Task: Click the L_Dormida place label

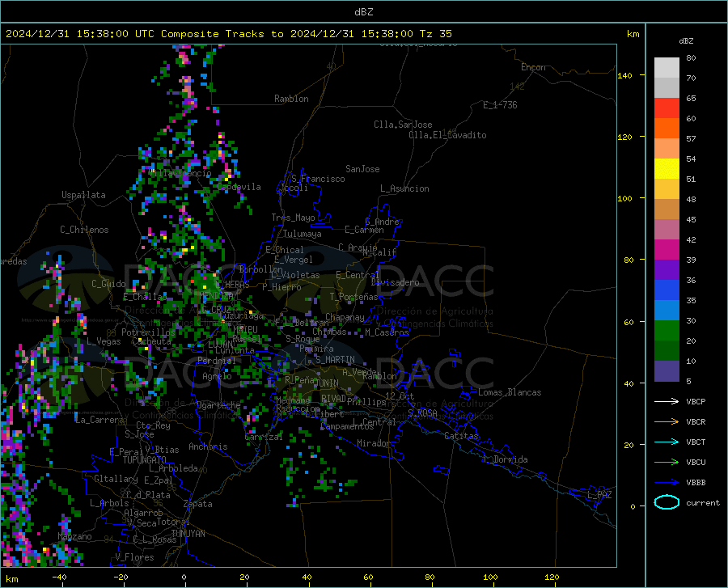Action: (506, 459)
